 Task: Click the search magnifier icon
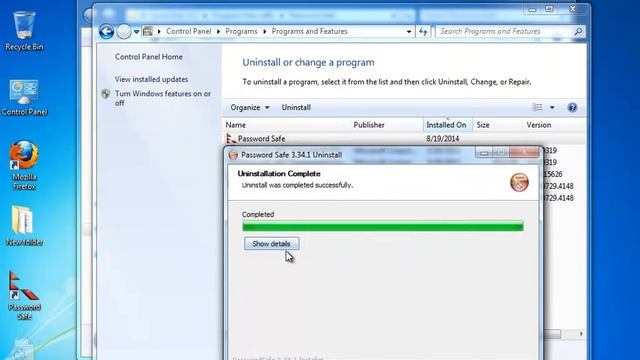pyautogui.click(x=578, y=31)
